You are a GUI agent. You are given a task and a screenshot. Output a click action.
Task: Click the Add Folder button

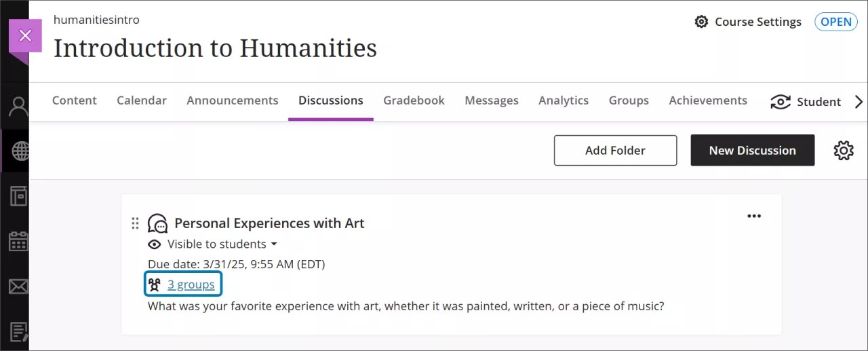click(615, 151)
